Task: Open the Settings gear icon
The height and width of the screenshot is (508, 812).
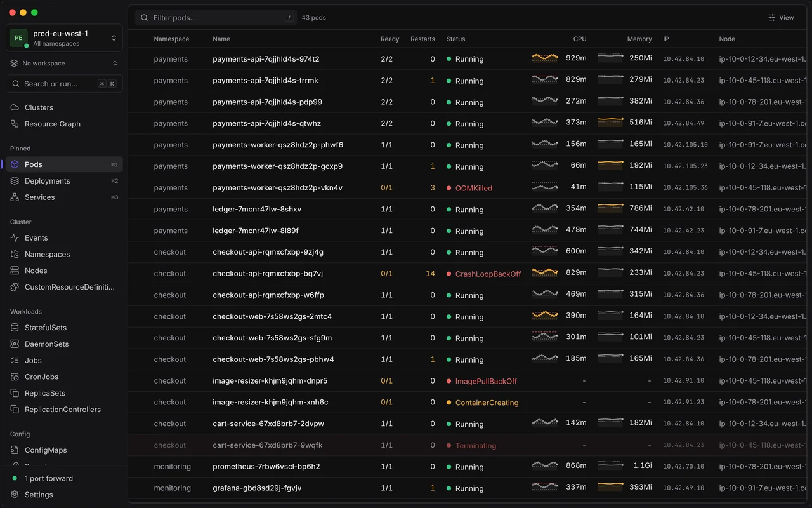Action: tap(15, 495)
